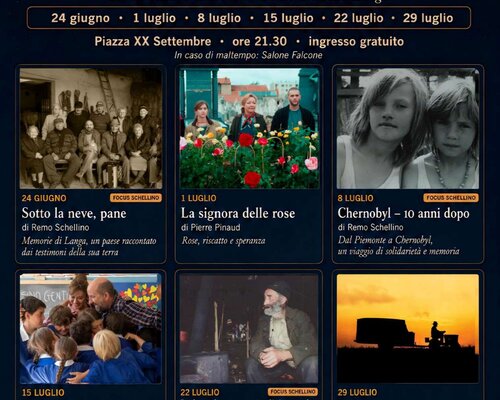Click the 'Memorie di Langa' description text
This screenshot has width=500, height=400.
[89, 246]
